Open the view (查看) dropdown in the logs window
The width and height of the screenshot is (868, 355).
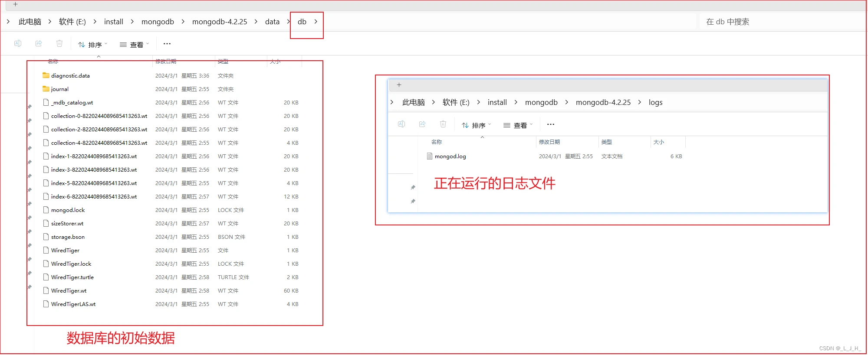(x=518, y=125)
